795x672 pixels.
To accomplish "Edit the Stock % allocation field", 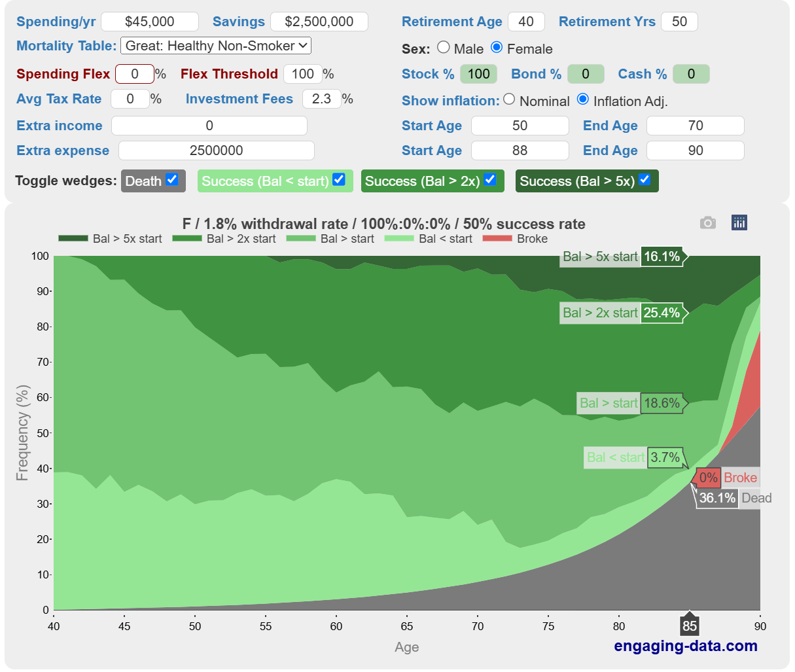I will pyautogui.click(x=478, y=74).
